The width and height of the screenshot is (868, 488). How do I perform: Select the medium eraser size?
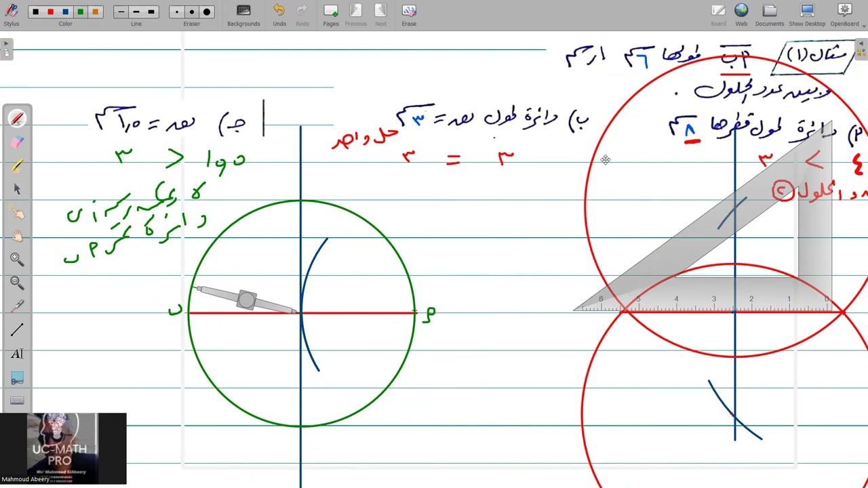coord(192,12)
